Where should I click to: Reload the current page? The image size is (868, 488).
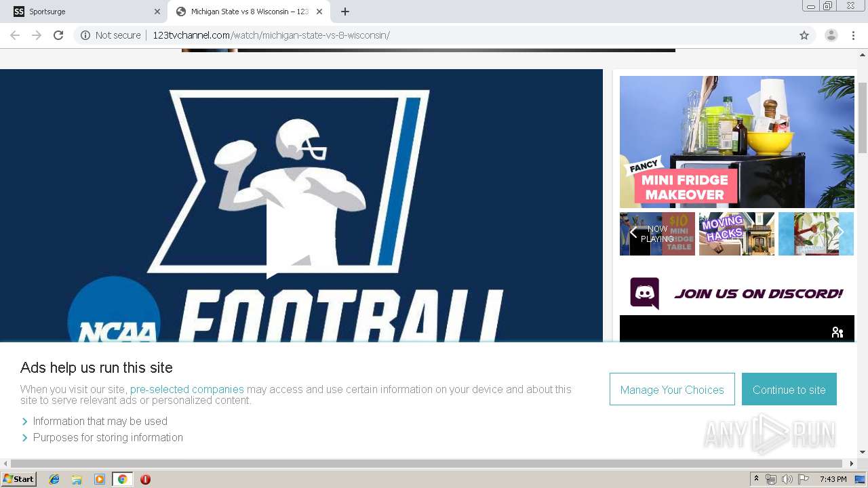pos(58,35)
